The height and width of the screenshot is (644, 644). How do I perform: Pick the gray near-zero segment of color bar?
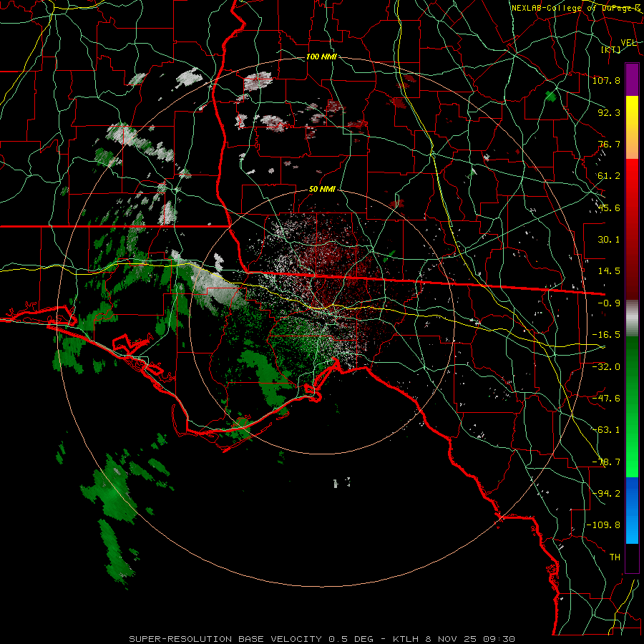coord(632,318)
